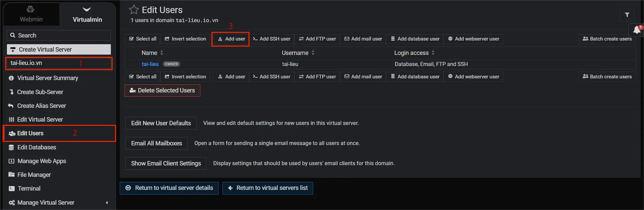Click top Add user button
644x210 pixels.
(231, 39)
